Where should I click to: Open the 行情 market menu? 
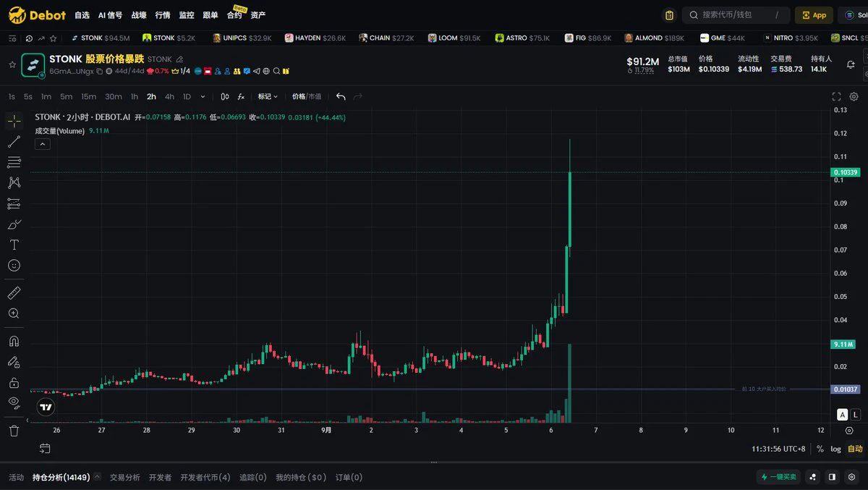[x=163, y=15]
